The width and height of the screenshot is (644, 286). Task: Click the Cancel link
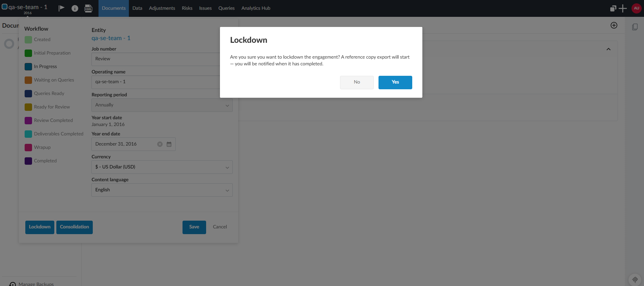pyautogui.click(x=220, y=227)
